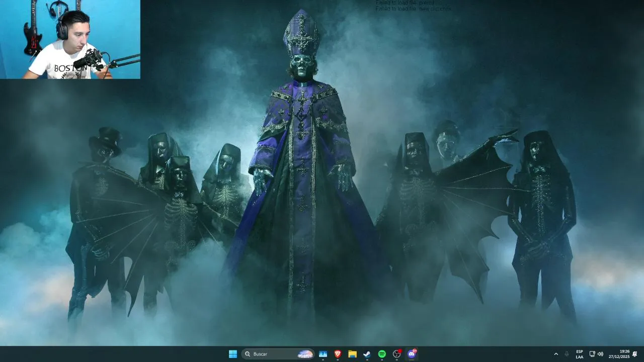Open the Windows Start menu

232,354
